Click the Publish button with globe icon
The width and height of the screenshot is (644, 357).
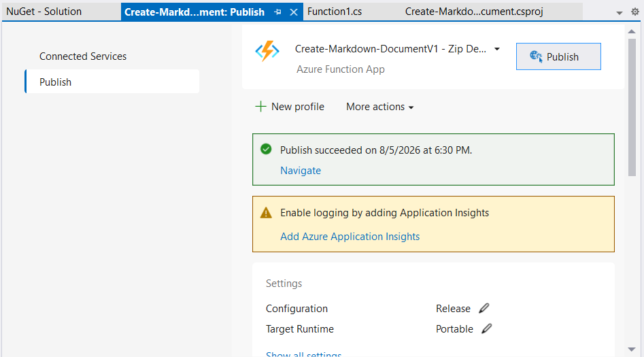558,56
